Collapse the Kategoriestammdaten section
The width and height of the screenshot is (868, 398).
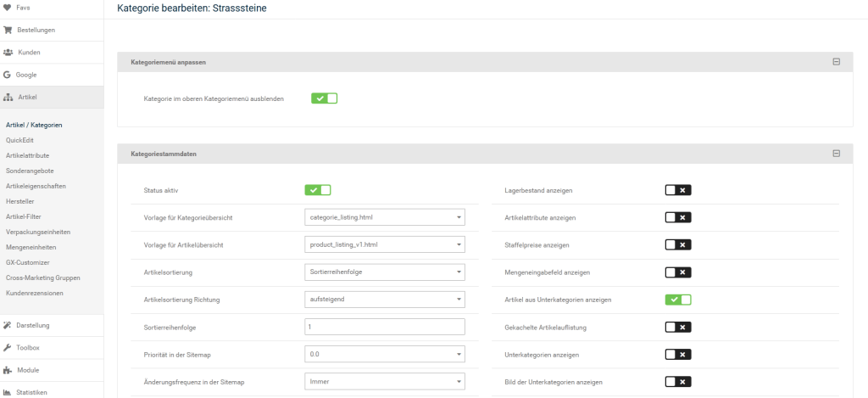836,154
